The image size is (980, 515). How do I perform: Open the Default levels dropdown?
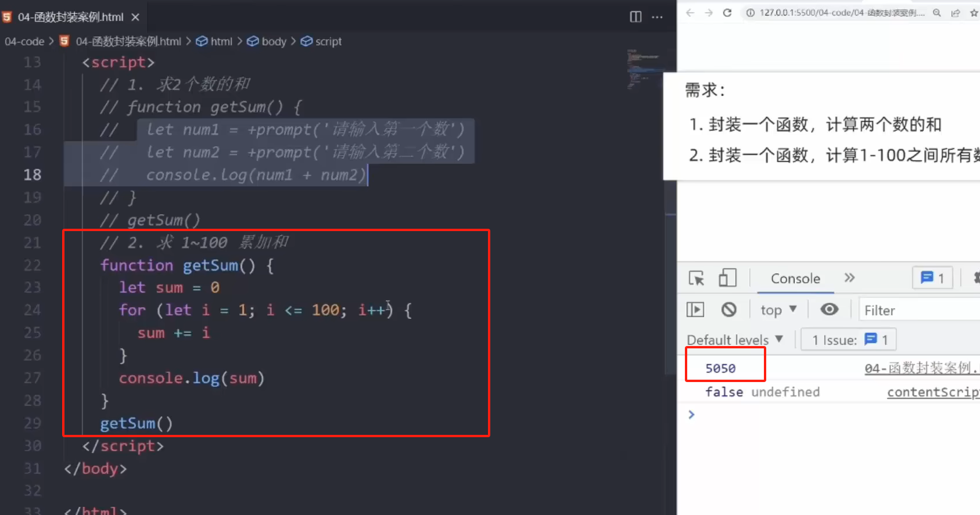point(735,340)
